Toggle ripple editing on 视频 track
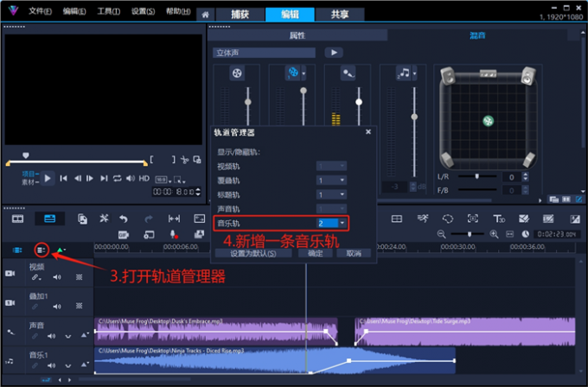Screen dimensions: 588x387 (x=36, y=277)
